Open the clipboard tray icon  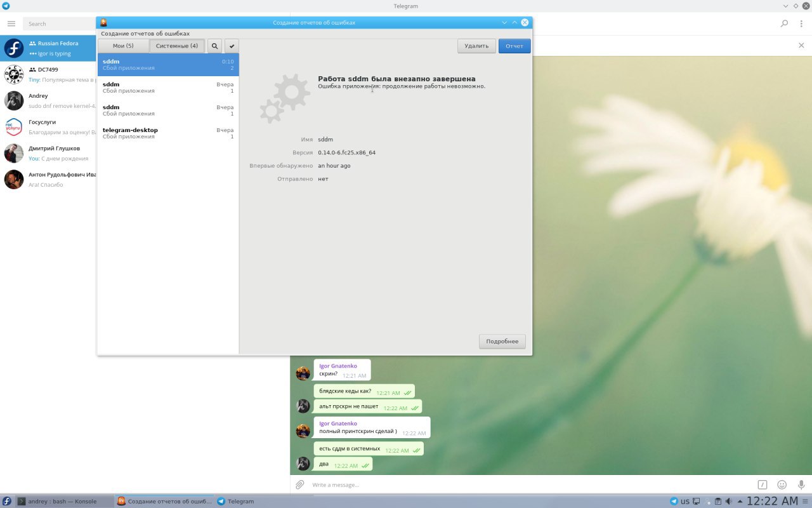coord(717,501)
